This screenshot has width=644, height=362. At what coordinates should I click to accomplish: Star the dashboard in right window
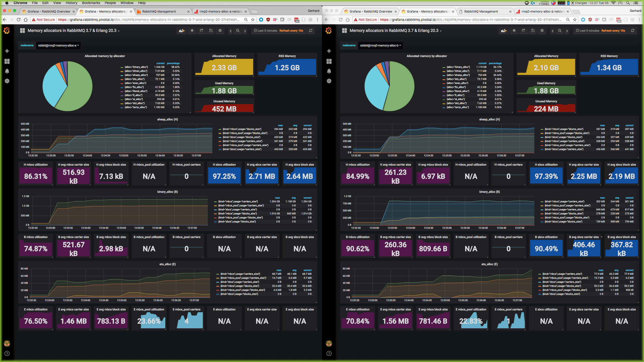[x=514, y=31]
